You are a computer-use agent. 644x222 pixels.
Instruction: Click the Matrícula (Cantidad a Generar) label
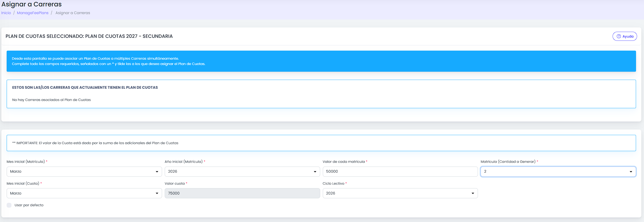(x=508, y=162)
